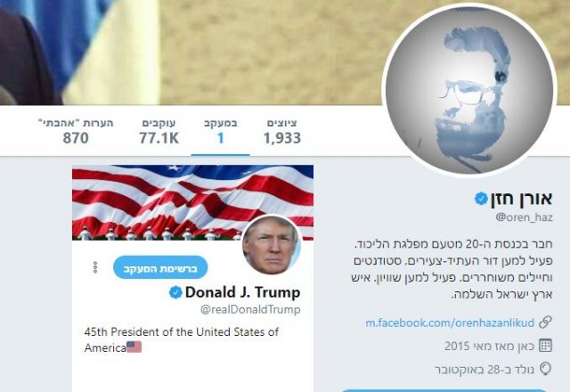Click the verified badge beside Donald J. Trump

click(175, 292)
